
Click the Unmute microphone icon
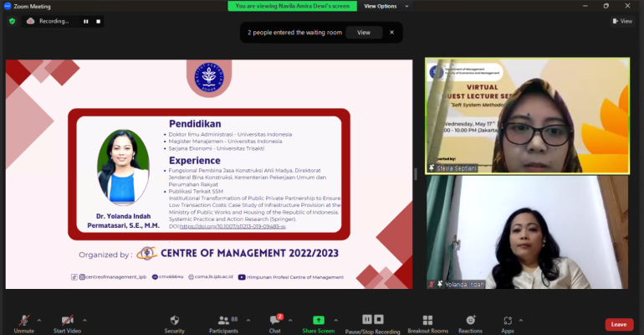(x=24, y=320)
